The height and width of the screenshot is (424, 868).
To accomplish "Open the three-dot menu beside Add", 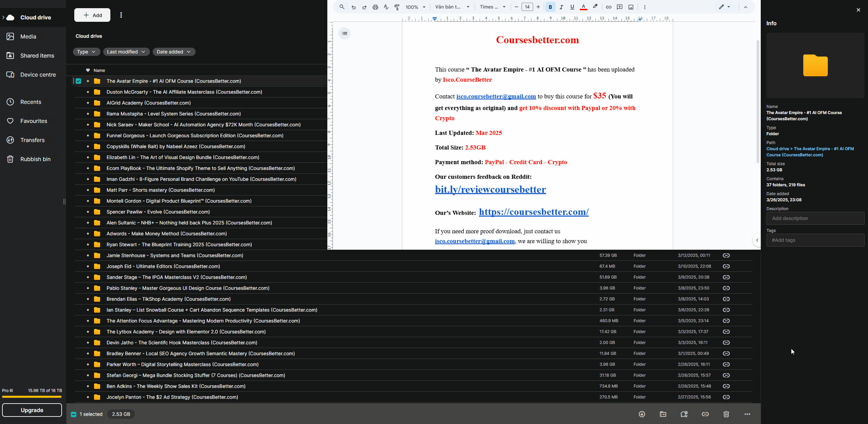I will pos(121,15).
